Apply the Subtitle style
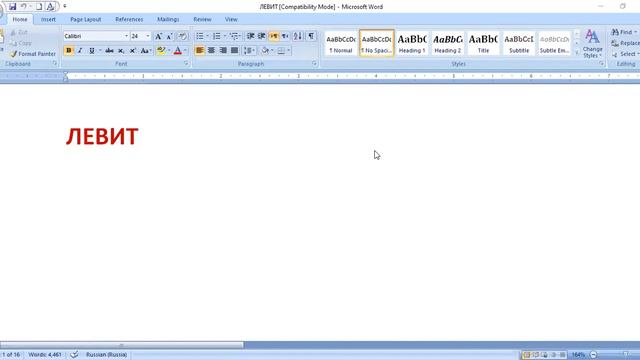Viewport: 640px width, 360px height. [519, 43]
